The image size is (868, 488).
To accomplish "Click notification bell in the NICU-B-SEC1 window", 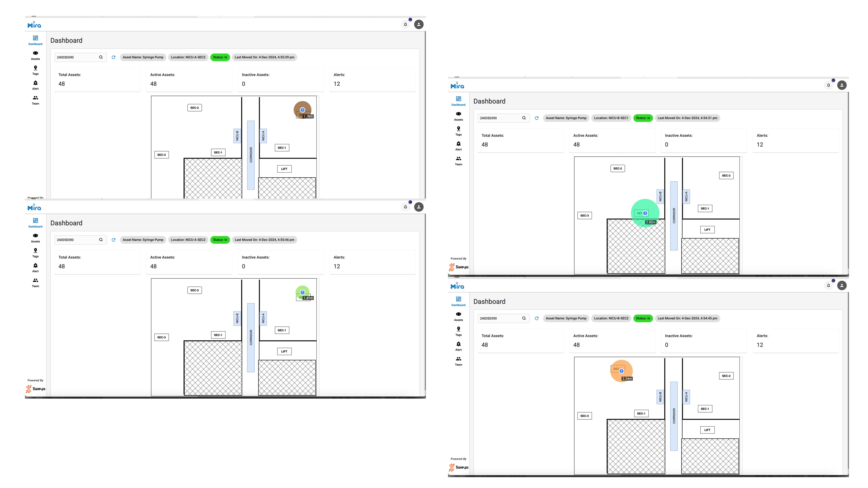I will click(x=829, y=85).
